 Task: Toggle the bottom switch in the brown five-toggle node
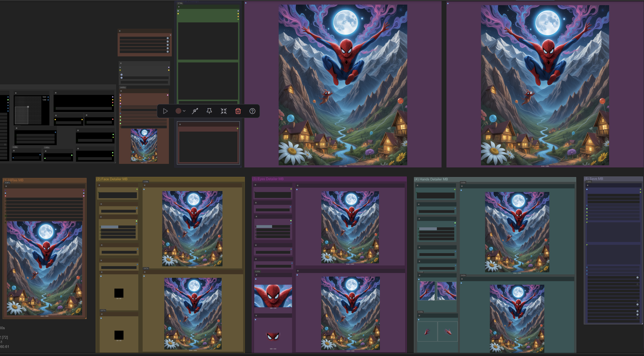click(167, 52)
